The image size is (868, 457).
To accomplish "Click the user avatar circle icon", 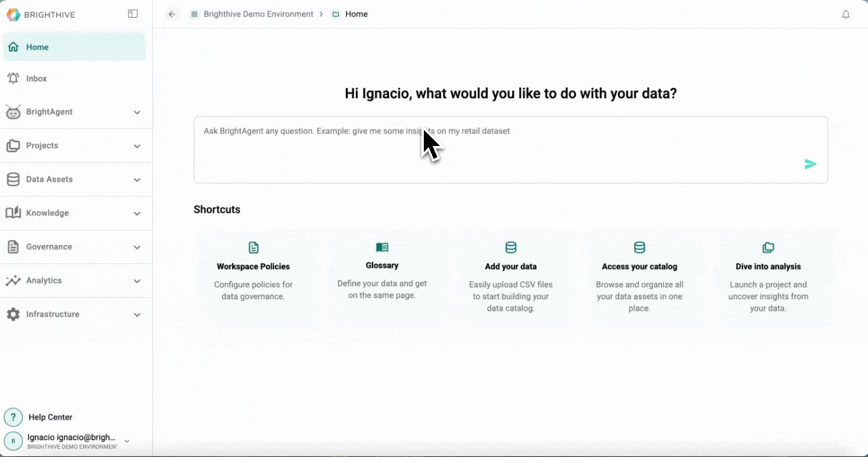I will [x=13, y=440].
